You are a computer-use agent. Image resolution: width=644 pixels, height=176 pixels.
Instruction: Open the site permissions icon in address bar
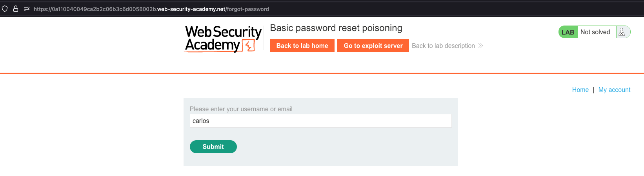pyautogui.click(x=27, y=9)
